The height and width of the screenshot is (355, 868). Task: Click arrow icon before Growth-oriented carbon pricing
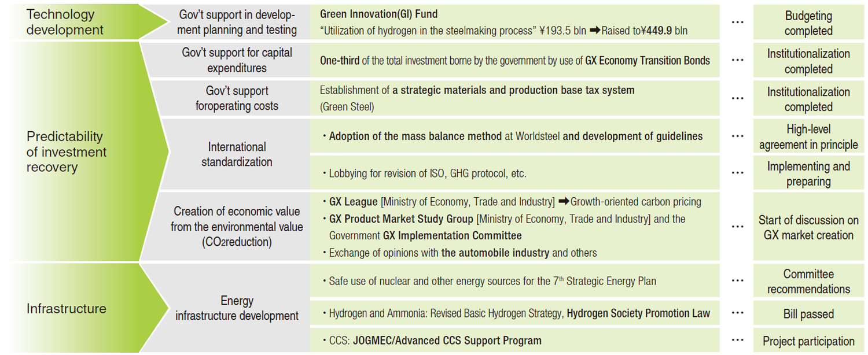coord(564,202)
